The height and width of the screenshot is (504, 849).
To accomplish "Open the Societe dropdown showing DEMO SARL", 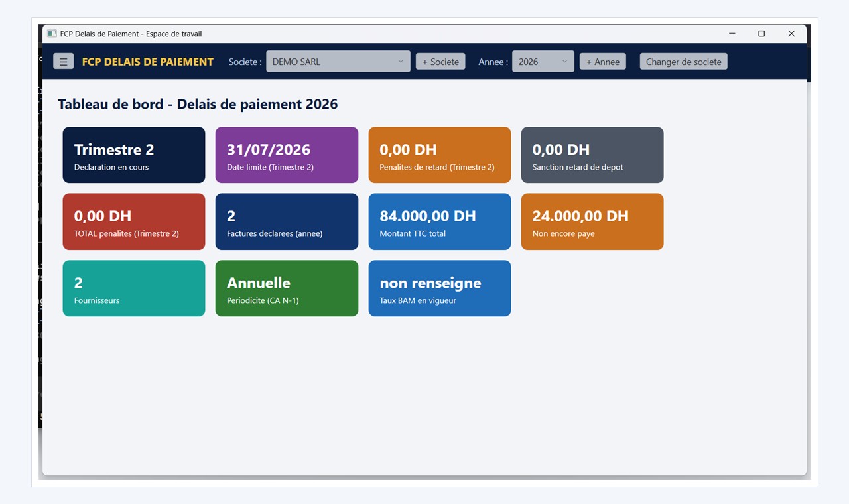I will tap(338, 62).
